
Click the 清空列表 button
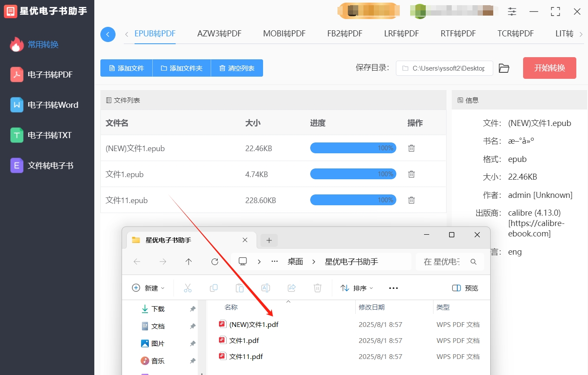click(x=237, y=68)
